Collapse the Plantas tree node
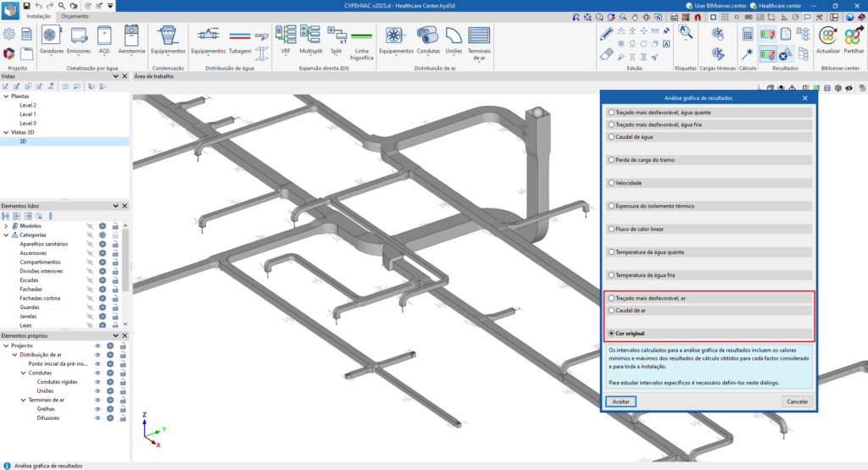 (x=6, y=97)
